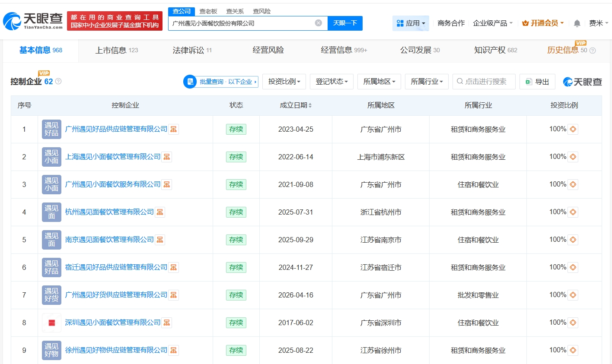The image size is (612, 364).
Task: Click investment chain icon in row 8
Action: coord(573,323)
